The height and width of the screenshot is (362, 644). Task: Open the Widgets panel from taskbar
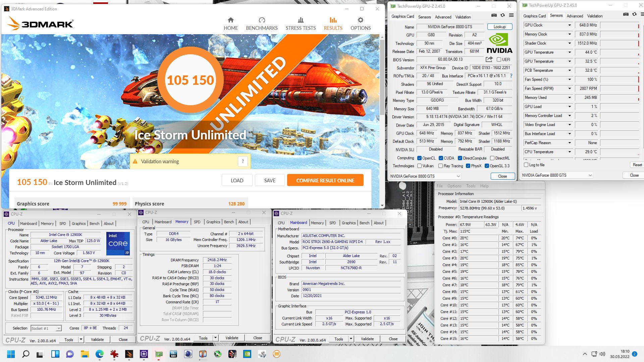[x=55, y=354]
